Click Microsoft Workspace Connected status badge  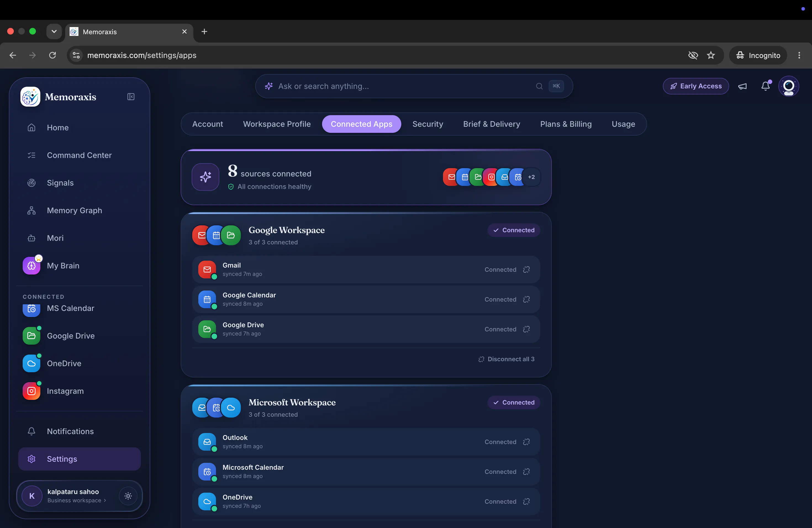tap(513, 402)
